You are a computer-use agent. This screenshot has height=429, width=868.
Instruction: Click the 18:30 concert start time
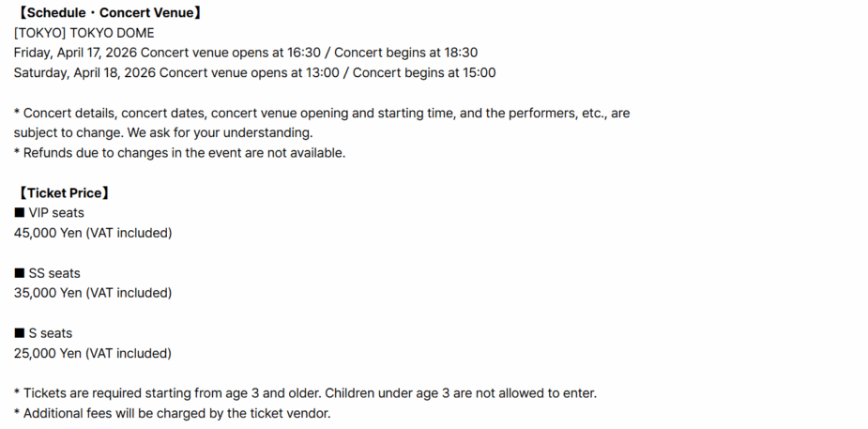coord(460,53)
